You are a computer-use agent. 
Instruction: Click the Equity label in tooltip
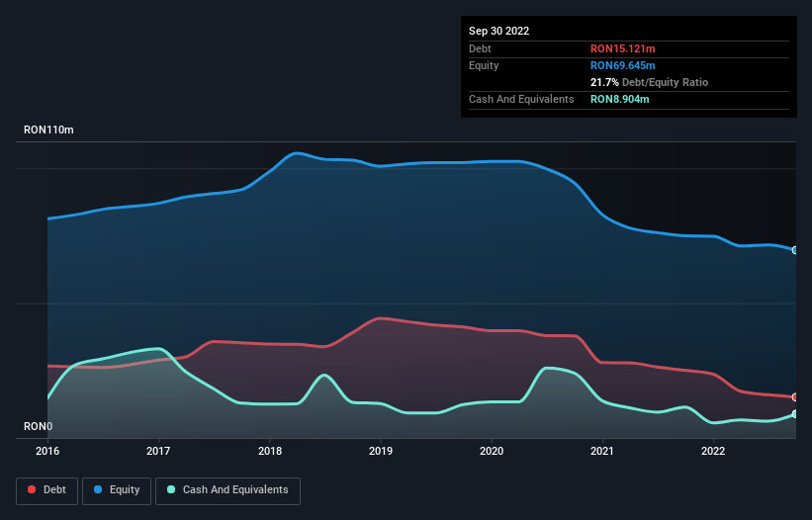click(484, 65)
